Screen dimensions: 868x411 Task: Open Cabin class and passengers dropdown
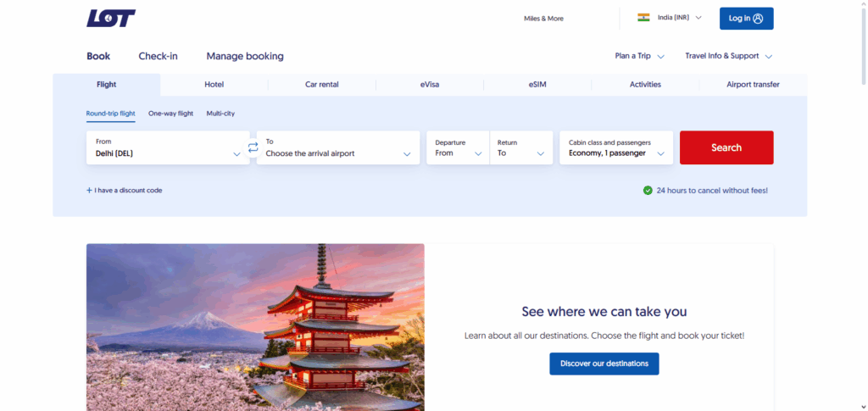615,147
